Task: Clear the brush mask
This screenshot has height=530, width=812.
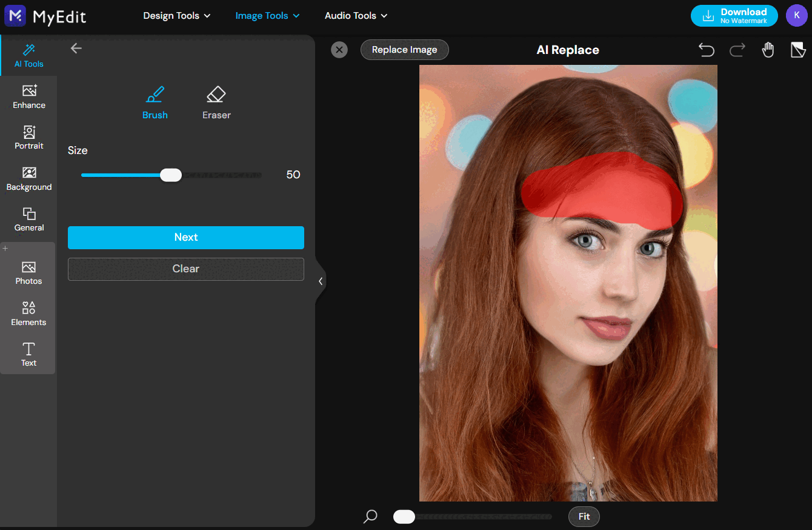Action: (186, 269)
